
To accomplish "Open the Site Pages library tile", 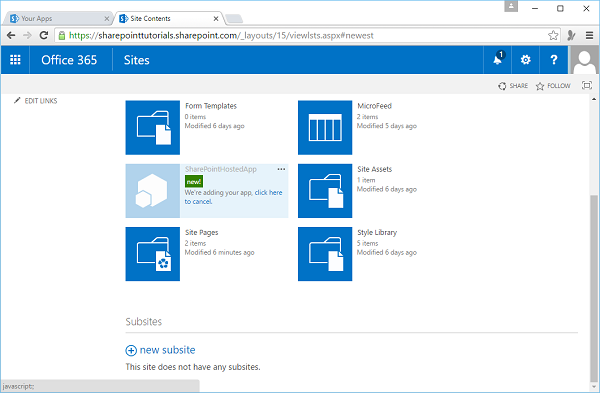I will 153,254.
